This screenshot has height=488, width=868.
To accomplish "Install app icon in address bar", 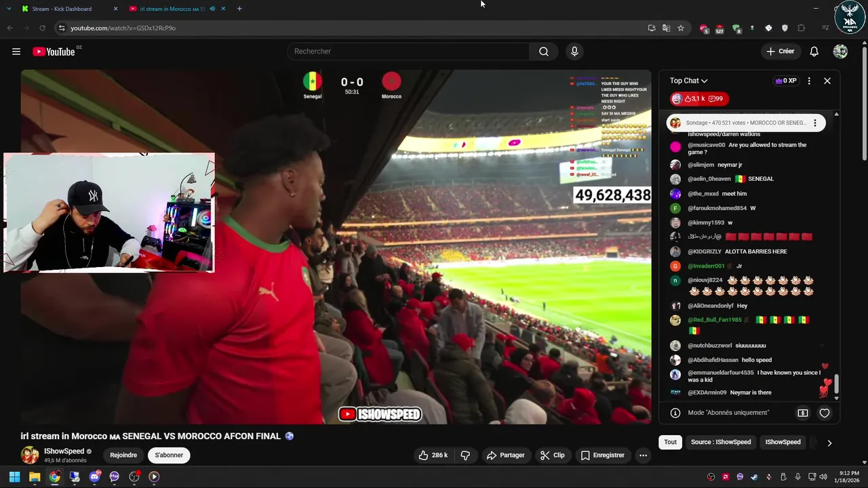I will pyautogui.click(x=651, y=28).
